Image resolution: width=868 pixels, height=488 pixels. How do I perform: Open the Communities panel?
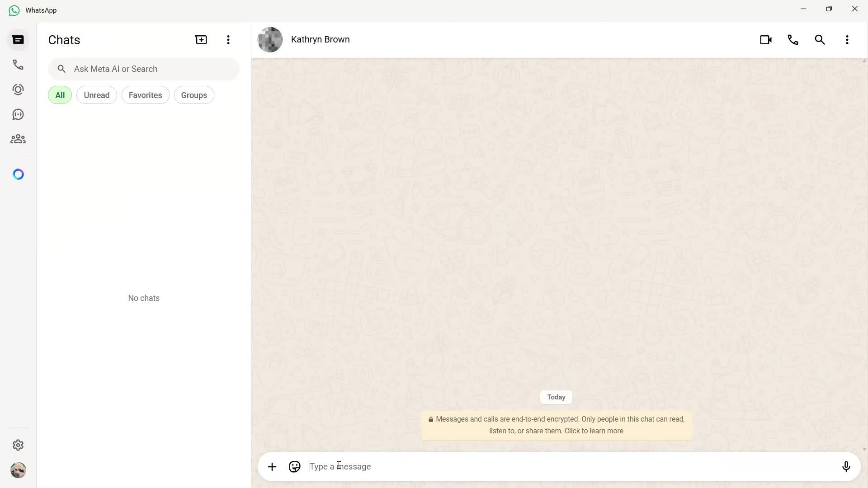[x=18, y=139]
